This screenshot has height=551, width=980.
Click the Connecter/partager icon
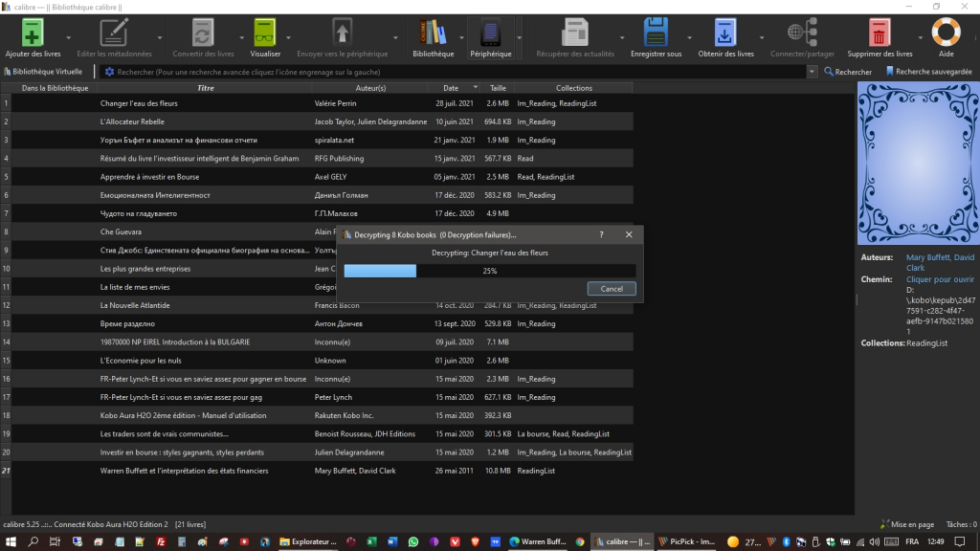(802, 33)
